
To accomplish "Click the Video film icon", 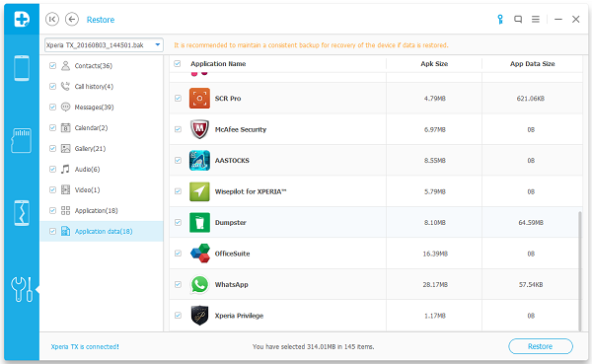I will point(66,189).
